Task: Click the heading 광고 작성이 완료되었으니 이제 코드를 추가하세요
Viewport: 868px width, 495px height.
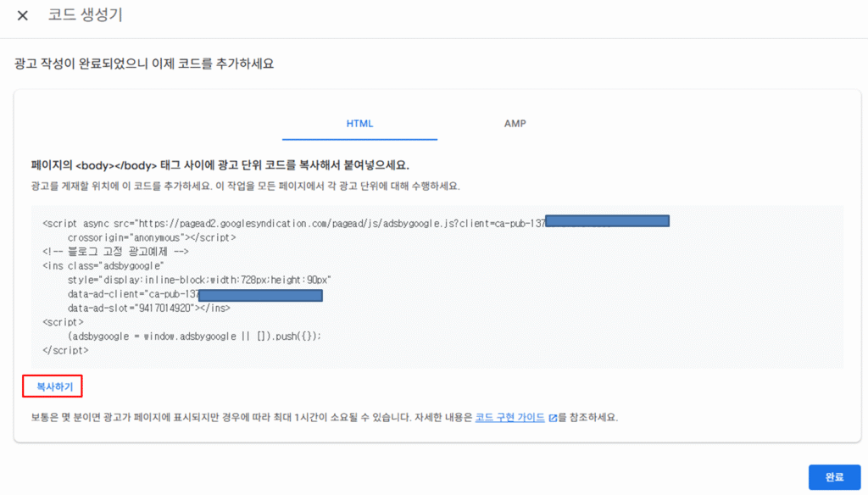Action: pyautogui.click(x=144, y=64)
